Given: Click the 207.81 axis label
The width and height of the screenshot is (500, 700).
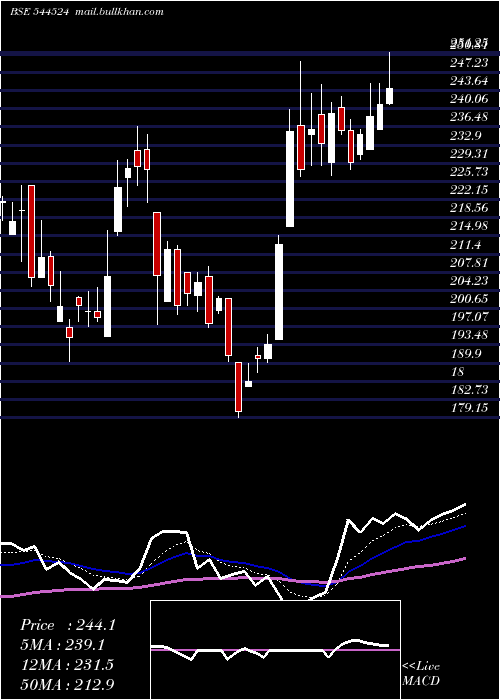Looking at the screenshot, I should [469, 262].
